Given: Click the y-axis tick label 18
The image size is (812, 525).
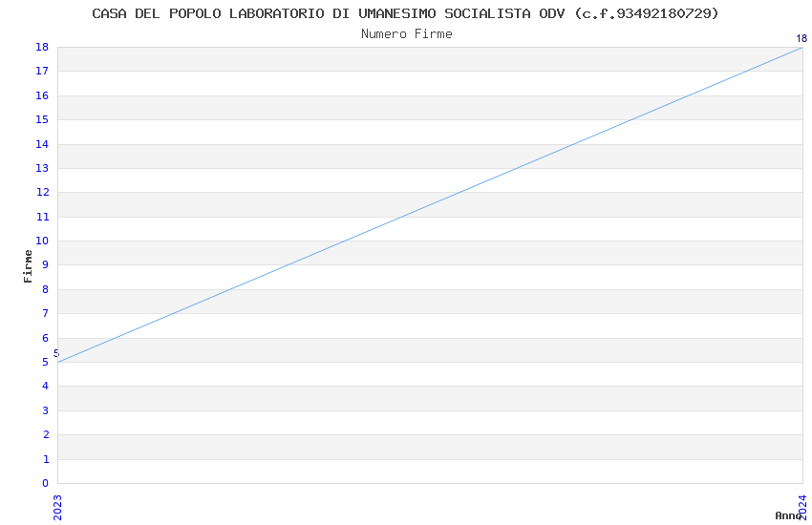Looking at the screenshot, I should [42, 47].
